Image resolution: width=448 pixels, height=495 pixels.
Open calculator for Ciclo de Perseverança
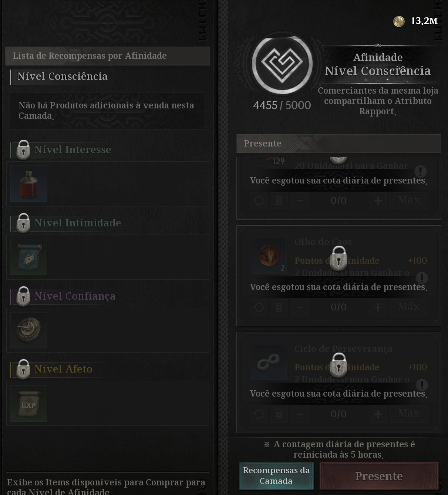click(x=279, y=414)
